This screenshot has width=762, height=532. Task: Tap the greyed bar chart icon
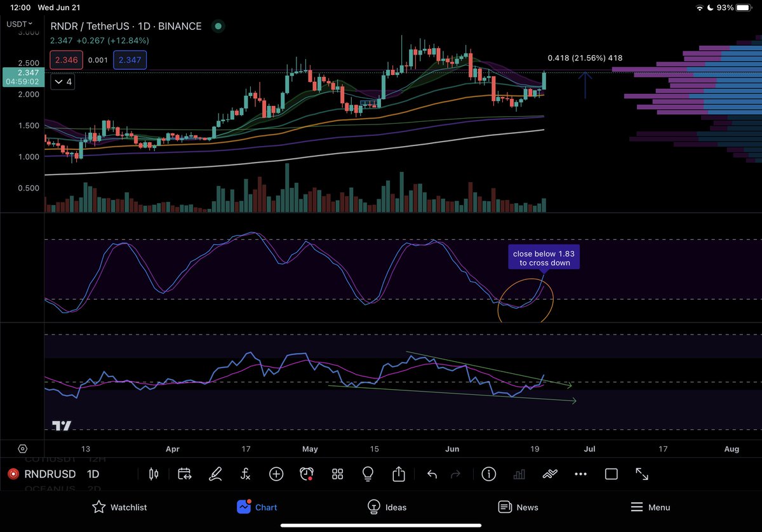click(x=519, y=474)
